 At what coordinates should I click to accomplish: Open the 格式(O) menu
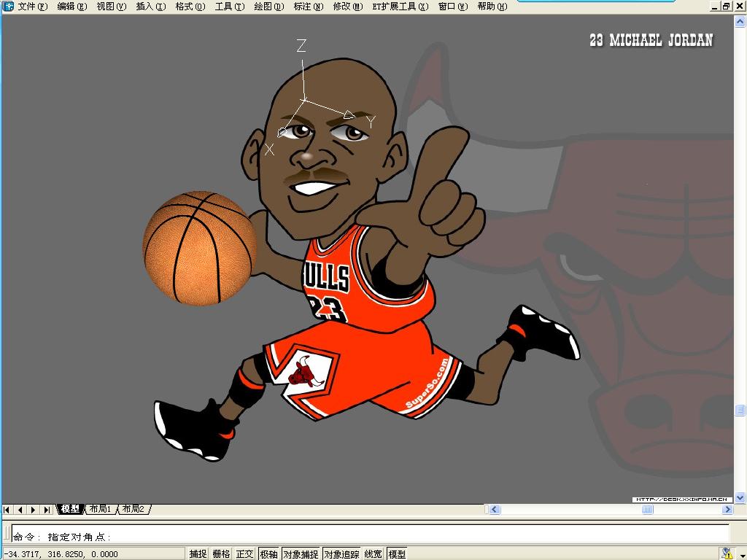[x=190, y=6]
